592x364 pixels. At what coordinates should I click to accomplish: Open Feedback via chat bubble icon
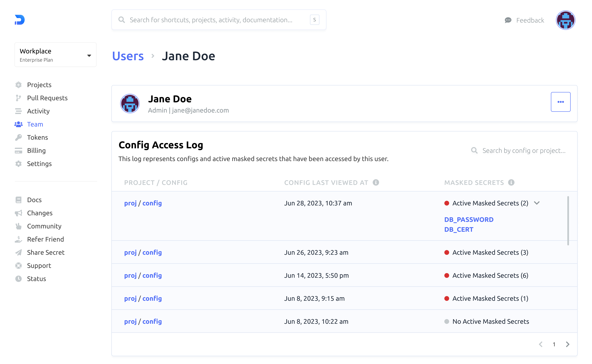tap(508, 20)
